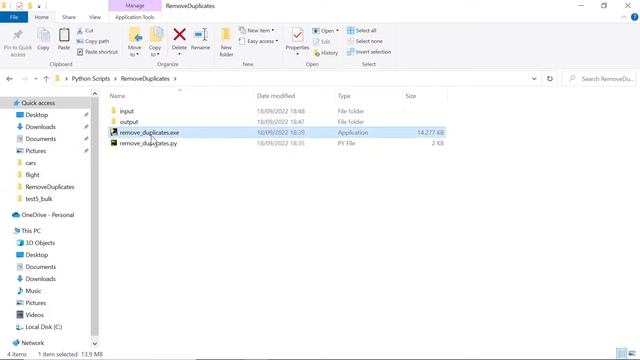Viewport: 640px width, 360px height.
Task: Click the Paste clipboard icon
Action: tap(64, 40)
